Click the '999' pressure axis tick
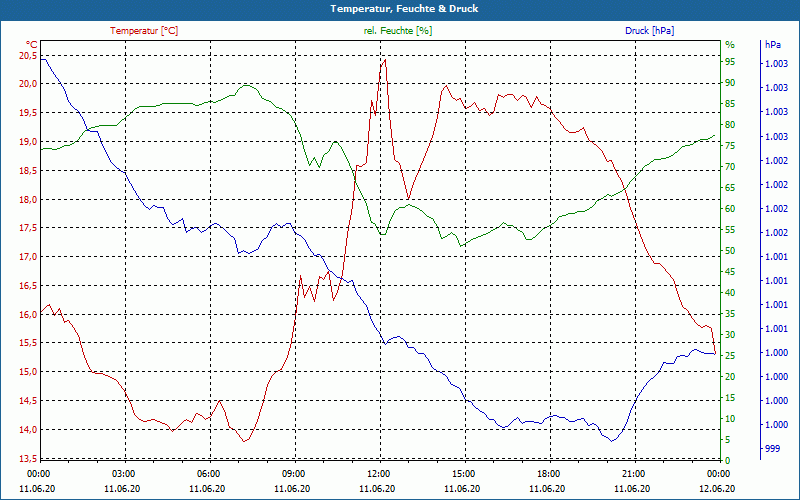 772,448
